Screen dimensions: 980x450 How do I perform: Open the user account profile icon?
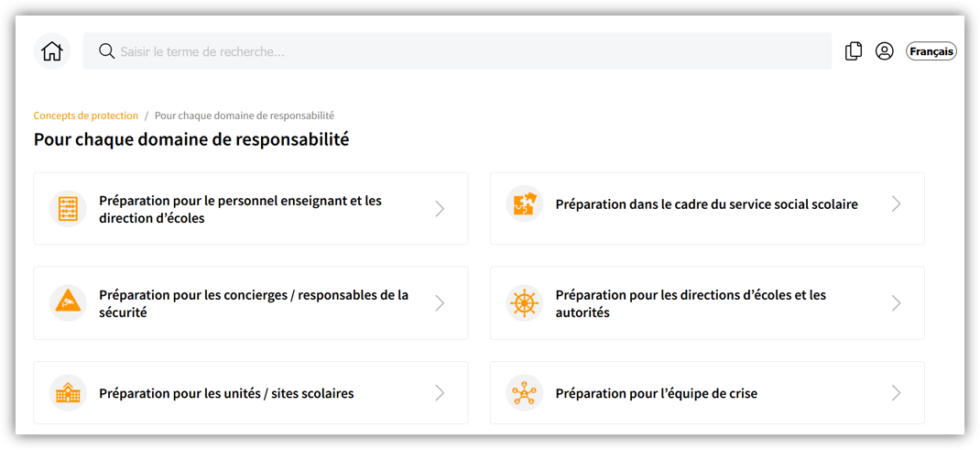tap(884, 51)
